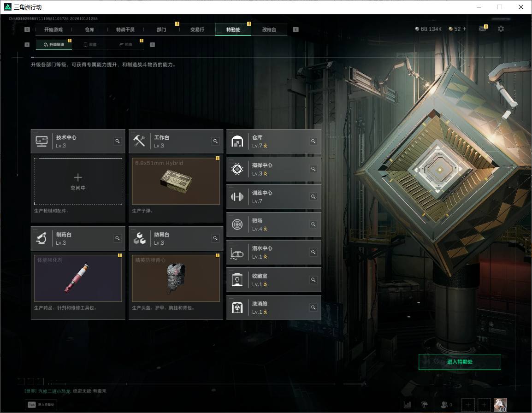Screen dimensions: 532x413
Task: Open the 潜水中心 diving goggles icon
Action: click(x=237, y=253)
